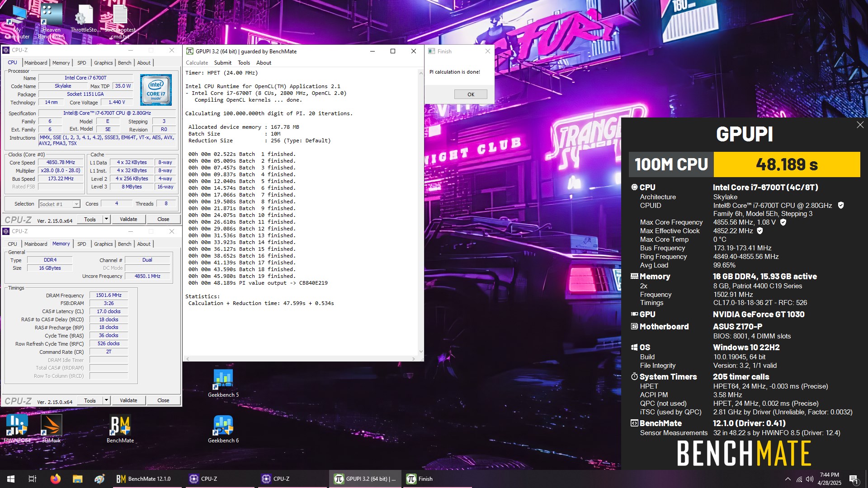Close the BenchMate GPUPI result overlay

pos(860,125)
